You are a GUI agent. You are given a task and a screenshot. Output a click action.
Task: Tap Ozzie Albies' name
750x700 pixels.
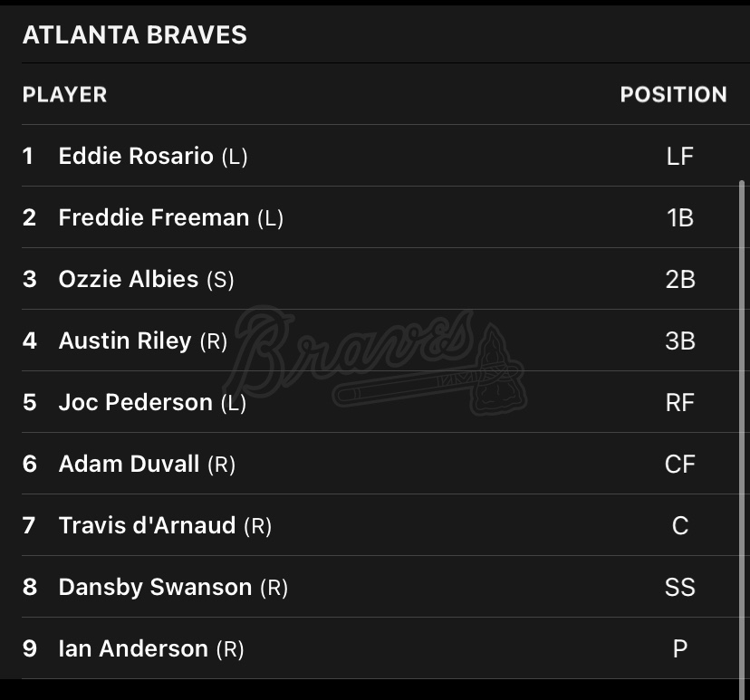pyautogui.click(x=128, y=279)
